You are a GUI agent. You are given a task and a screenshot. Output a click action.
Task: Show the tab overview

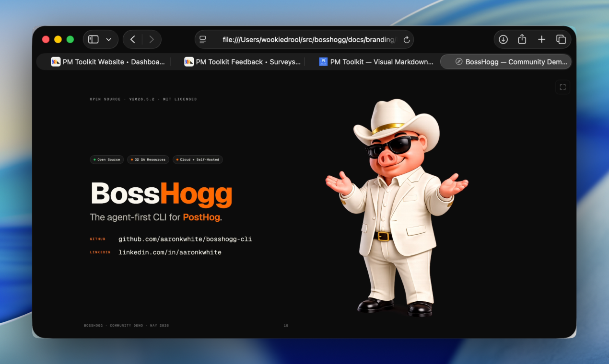click(x=561, y=39)
